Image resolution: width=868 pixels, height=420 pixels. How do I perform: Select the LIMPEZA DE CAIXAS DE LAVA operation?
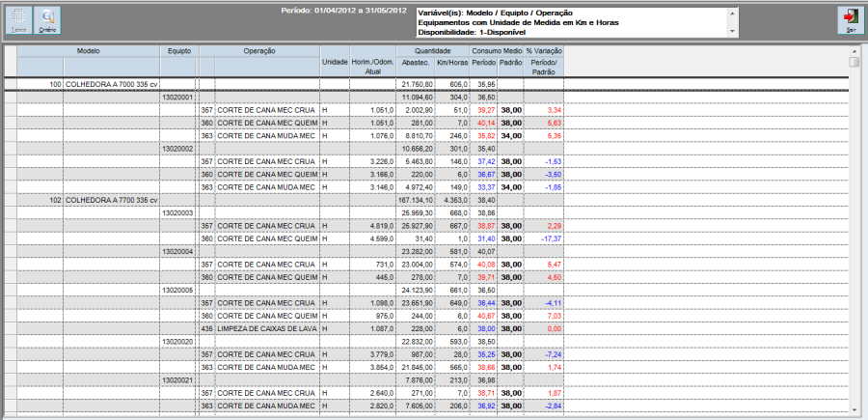coord(267,328)
